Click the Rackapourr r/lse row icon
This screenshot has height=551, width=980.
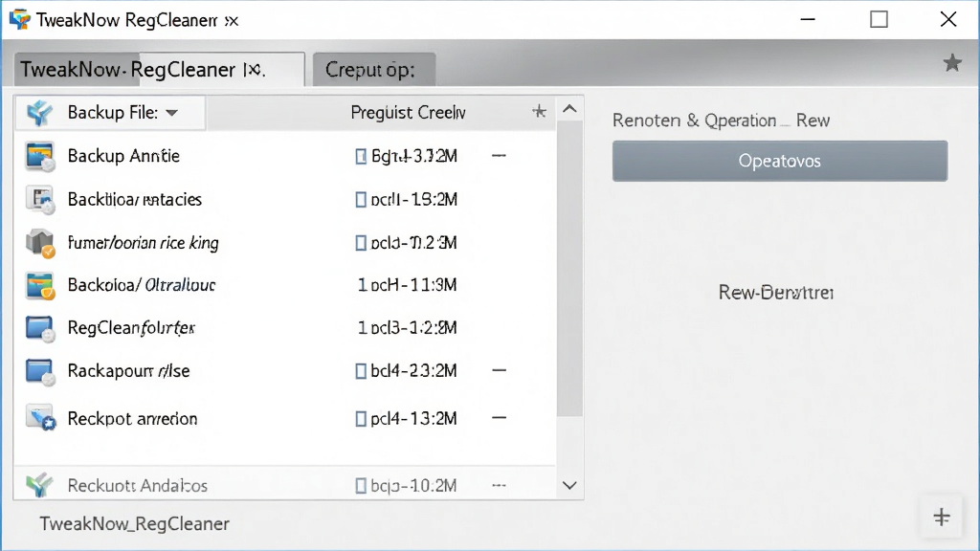coord(40,372)
